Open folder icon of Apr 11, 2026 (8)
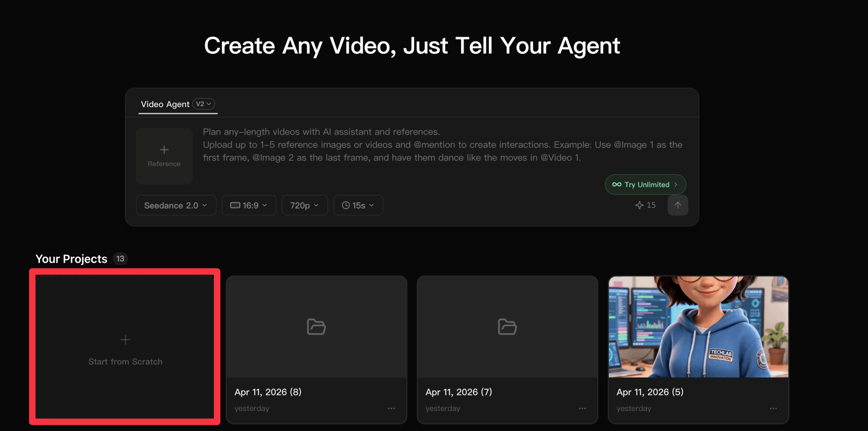The image size is (868, 431). click(x=316, y=327)
